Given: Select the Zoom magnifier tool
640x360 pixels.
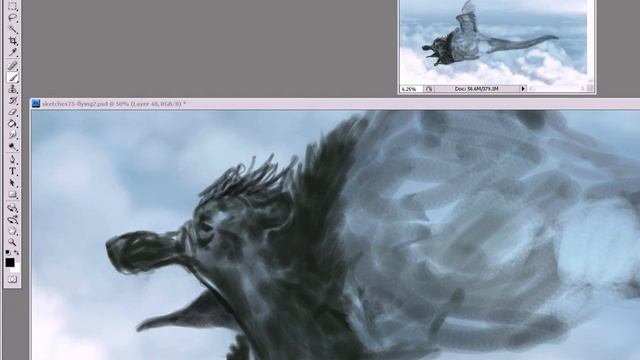Looking at the screenshot, I should tap(13, 242).
